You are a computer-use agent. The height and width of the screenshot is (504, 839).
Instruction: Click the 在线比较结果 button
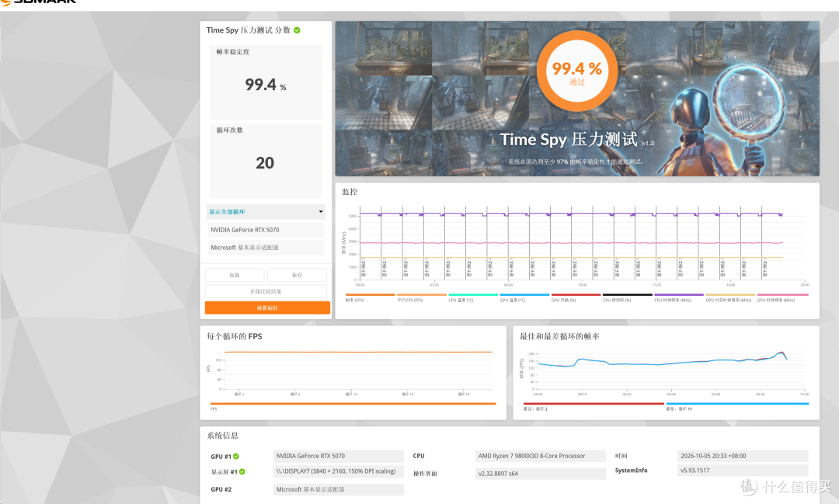[x=266, y=291]
